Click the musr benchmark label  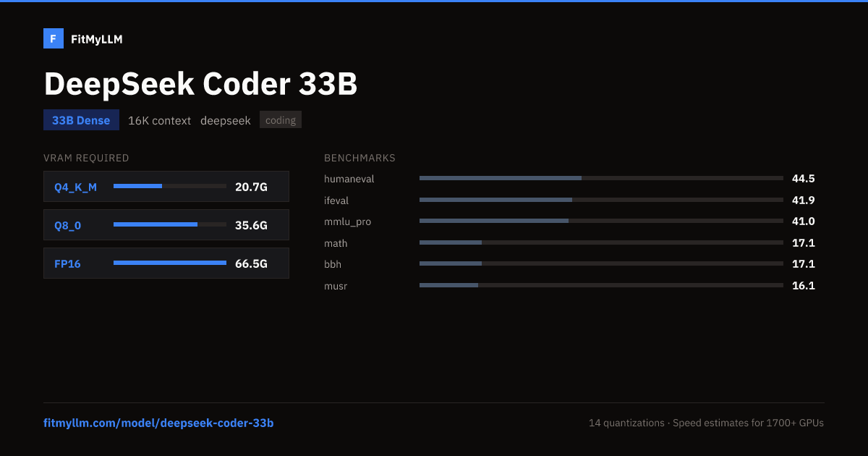click(x=336, y=286)
